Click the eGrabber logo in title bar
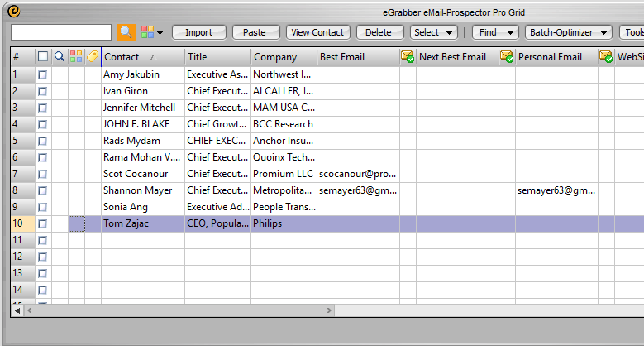This screenshot has width=644, height=346. pyautogui.click(x=13, y=12)
